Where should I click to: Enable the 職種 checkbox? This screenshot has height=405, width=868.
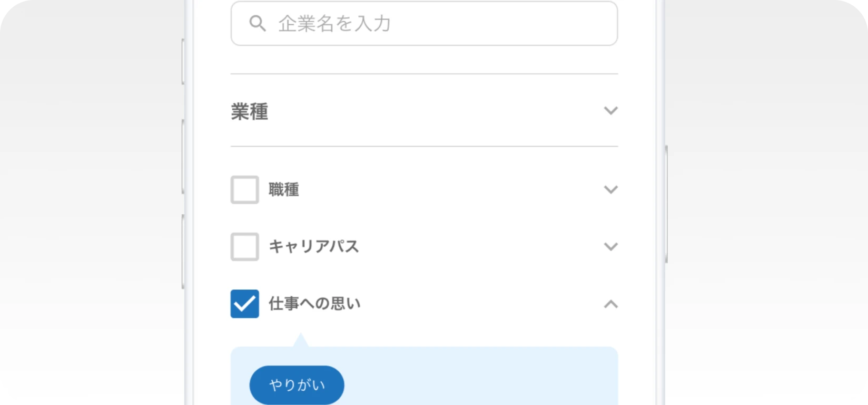[244, 189]
